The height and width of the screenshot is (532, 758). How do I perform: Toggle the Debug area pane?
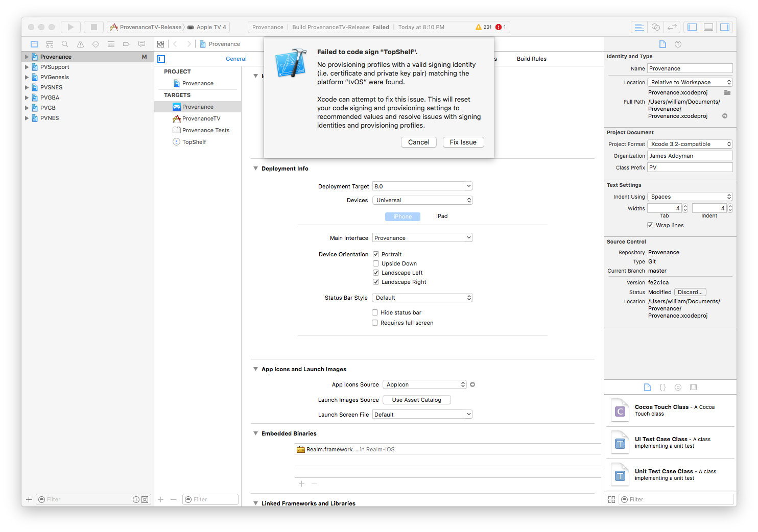click(x=708, y=27)
